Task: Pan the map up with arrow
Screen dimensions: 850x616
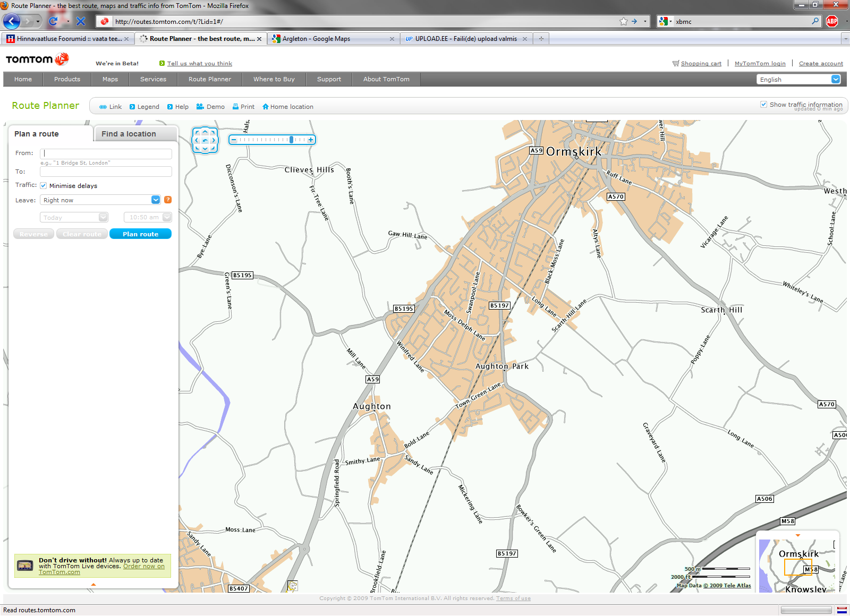Action: [x=205, y=132]
